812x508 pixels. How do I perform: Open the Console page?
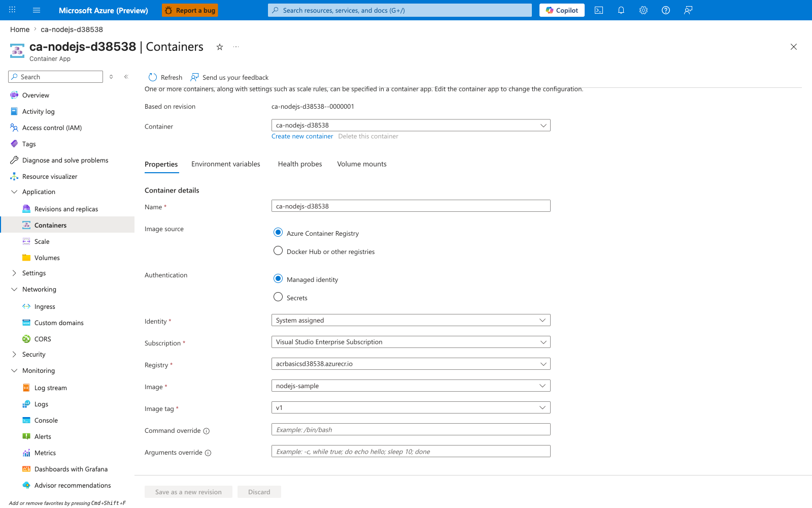[x=46, y=420]
